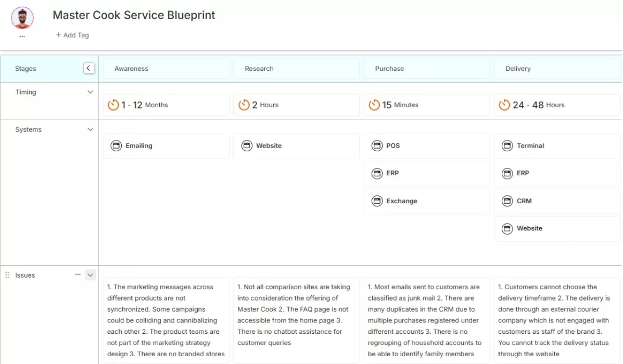
Task: Open the Issues row options menu
Action: 78,274
